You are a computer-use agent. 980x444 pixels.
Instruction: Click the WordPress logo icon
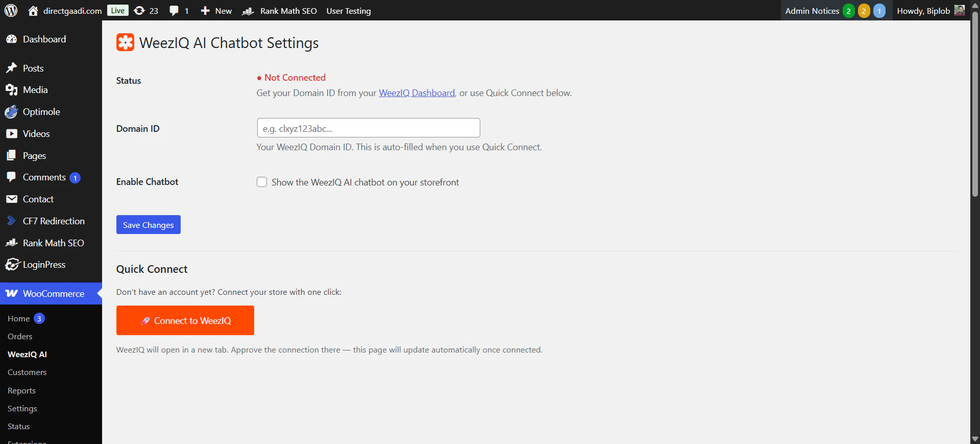coord(11,10)
